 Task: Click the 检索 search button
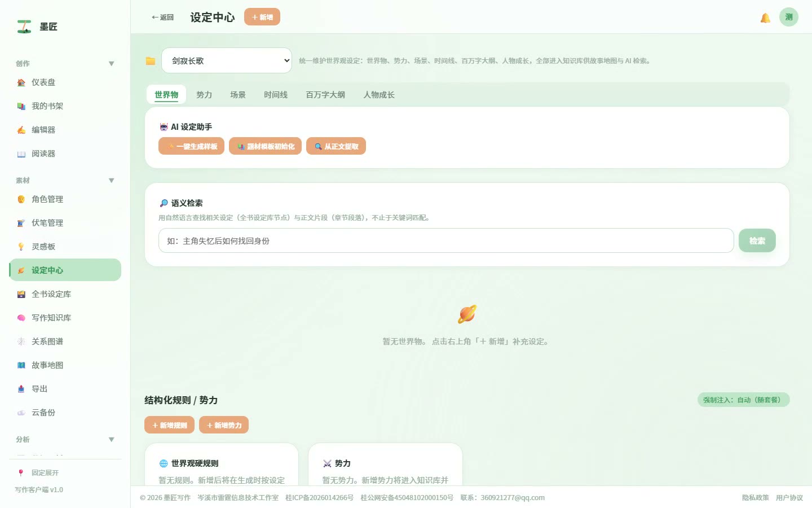(757, 240)
